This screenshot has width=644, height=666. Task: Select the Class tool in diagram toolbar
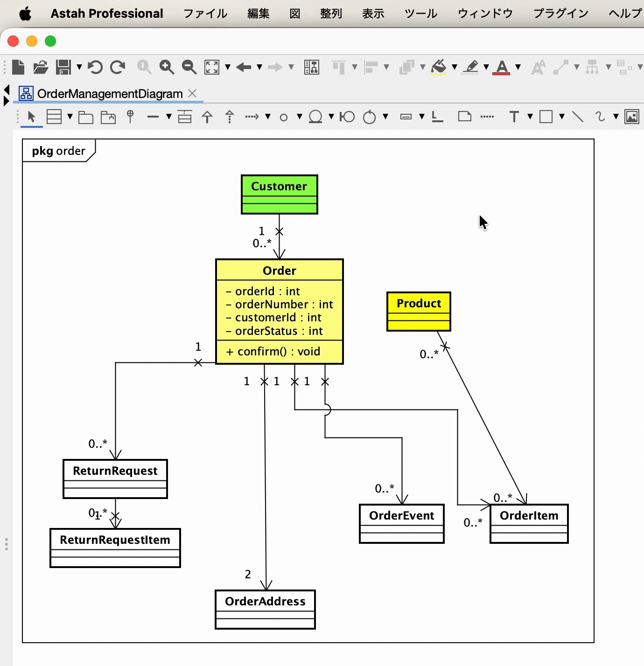click(54, 117)
